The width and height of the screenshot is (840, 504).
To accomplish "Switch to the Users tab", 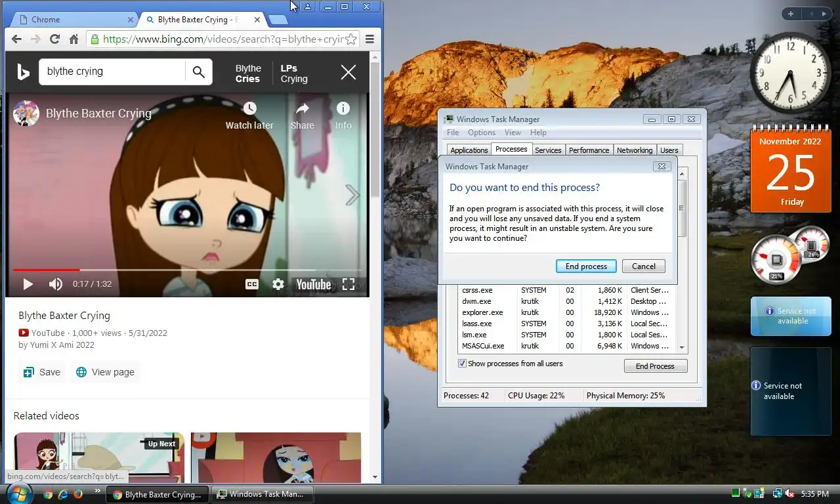I will point(669,150).
